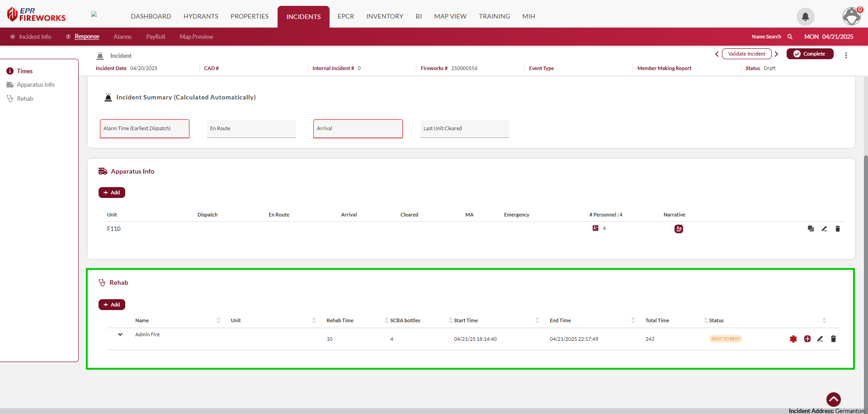Click the F110 narrative icon

click(679, 229)
